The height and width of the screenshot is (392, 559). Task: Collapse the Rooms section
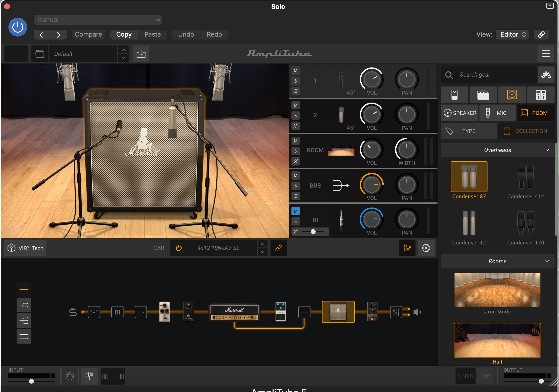(497, 261)
